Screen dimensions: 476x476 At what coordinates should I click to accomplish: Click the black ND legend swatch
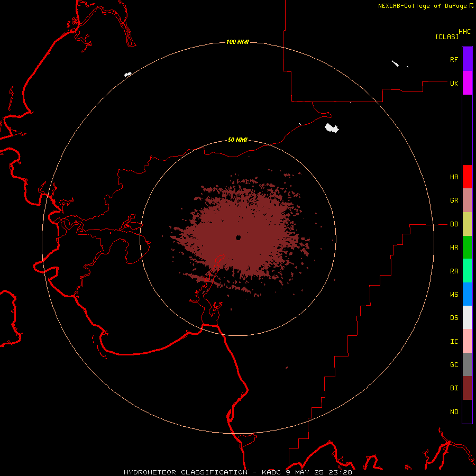coord(467,411)
